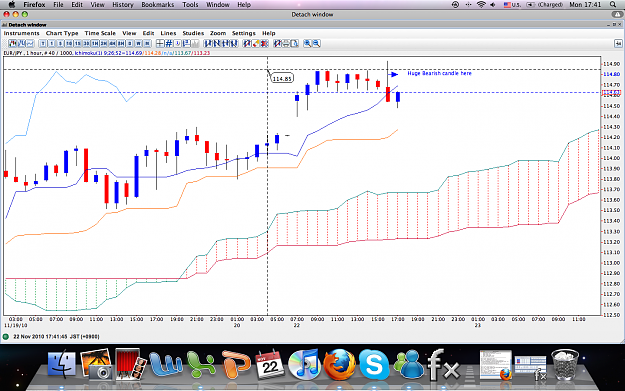Click the zoom in magnifier icon
The width and height of the screenshot is (625, 391).
(307, 43)
